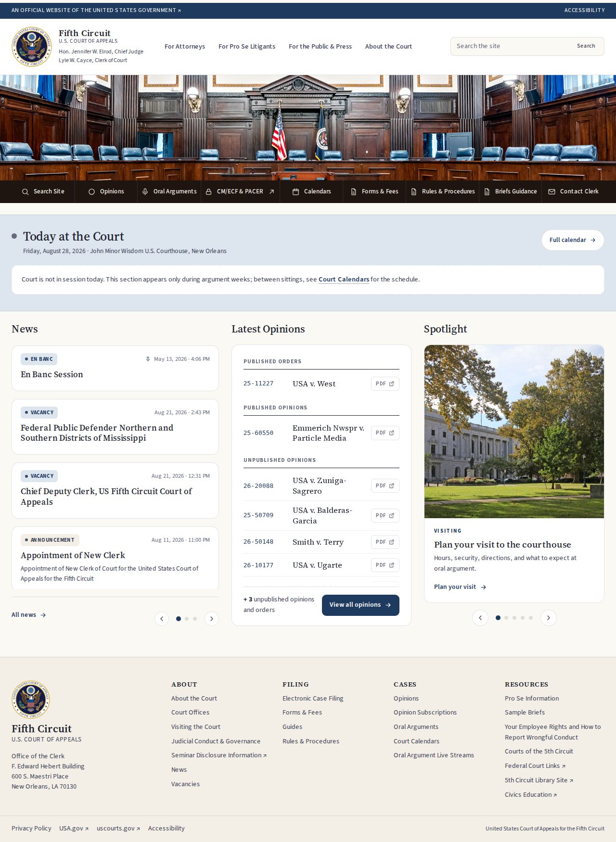Open the En Banc Session news card
Viewport: 616px width, 842px height.
[x=115, y=368]
